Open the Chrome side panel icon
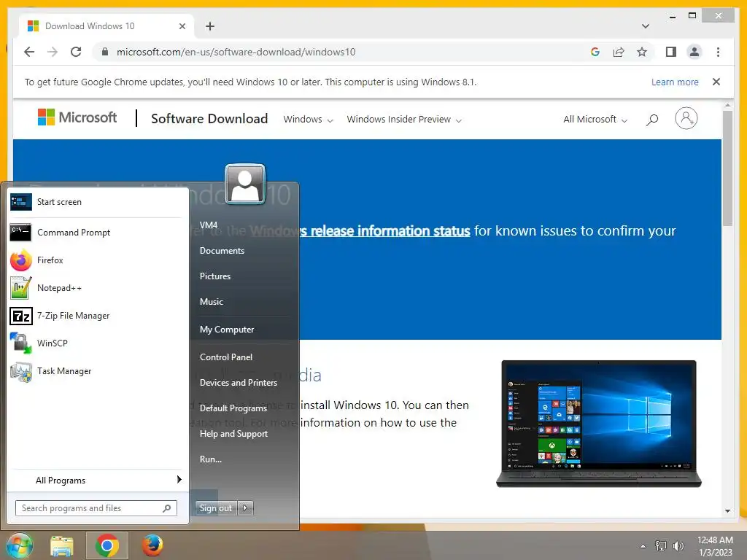Screen dimensions: 747x560 tap(671, 52)
